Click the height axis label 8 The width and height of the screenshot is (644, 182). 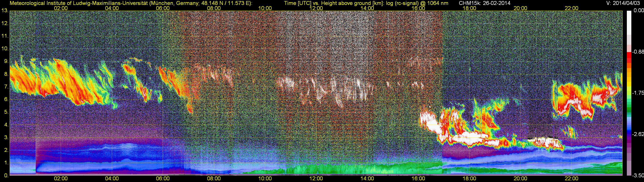point(6,74)
